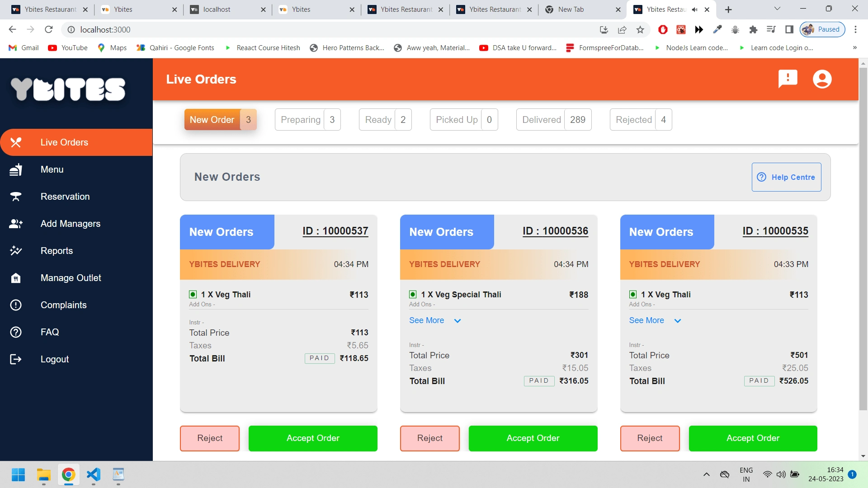Select the Rejected orders tab
Image resolution: width=868 pixels, height=488 pixels.
[x=640, y=120]
